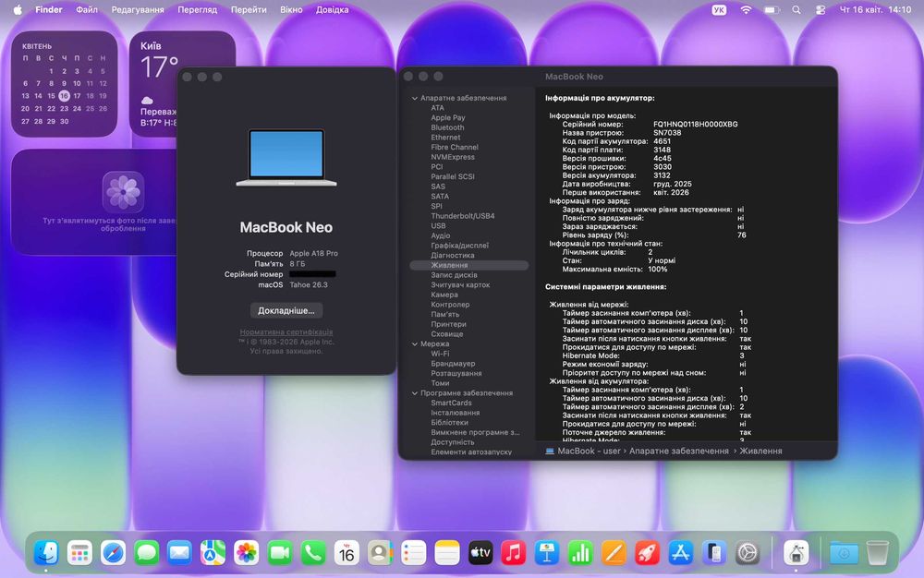Click Апаратне забезпечення in the path bar
The width and height of the screenshot is (924, 578).
pyautogui.click(x=679, y=451)
